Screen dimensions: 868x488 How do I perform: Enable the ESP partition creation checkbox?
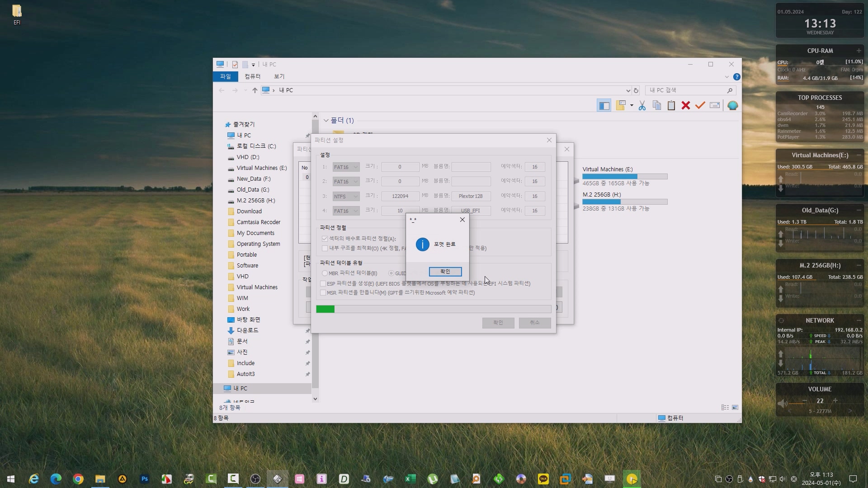(323, 284)
